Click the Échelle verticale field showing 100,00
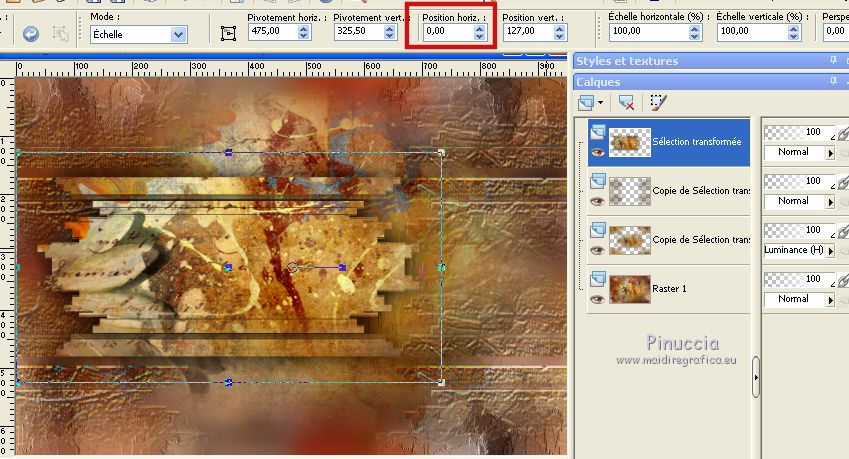 point(753,31)
